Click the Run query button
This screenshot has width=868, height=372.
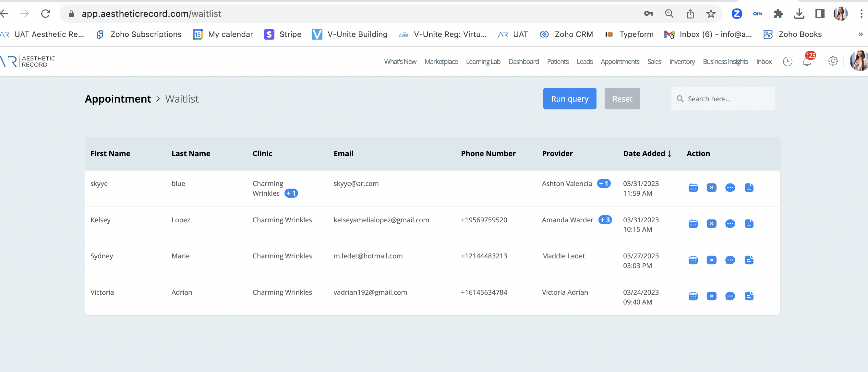coord(570,99)
